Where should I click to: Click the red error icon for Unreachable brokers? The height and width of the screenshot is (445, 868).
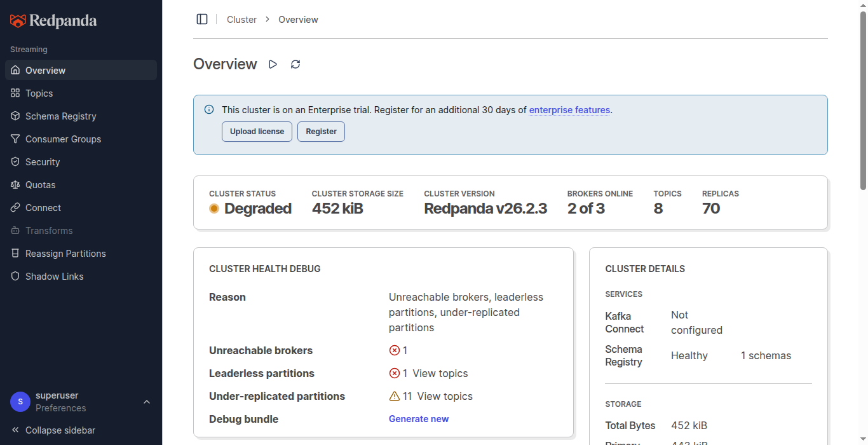pyautogui.click(x=394, y=350)
